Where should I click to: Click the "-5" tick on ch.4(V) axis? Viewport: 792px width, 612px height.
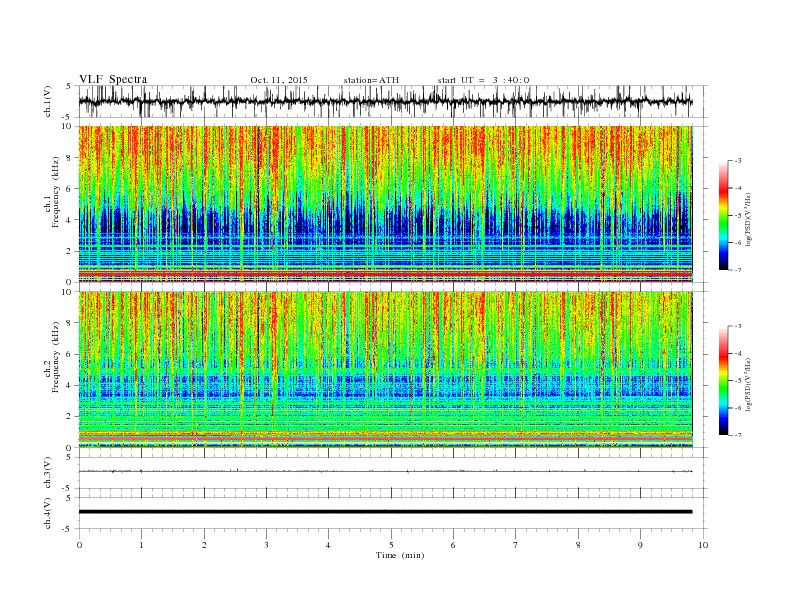[68, 529]
